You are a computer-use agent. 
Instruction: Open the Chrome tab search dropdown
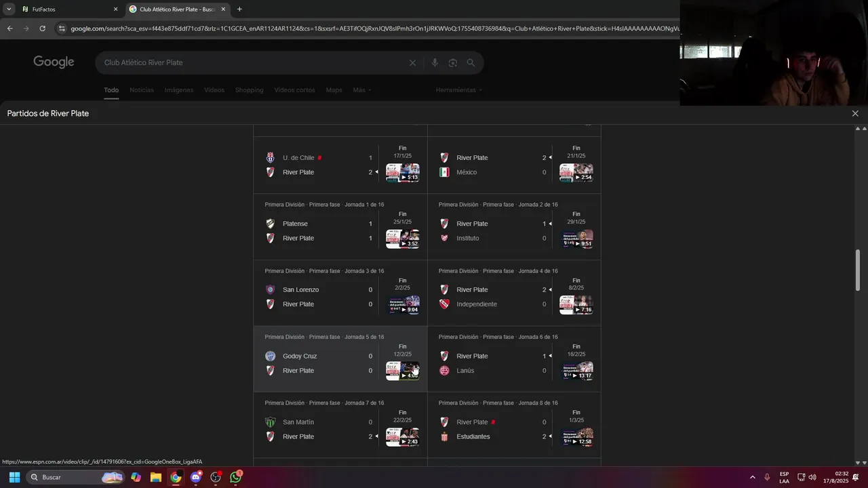pos(9,9)
